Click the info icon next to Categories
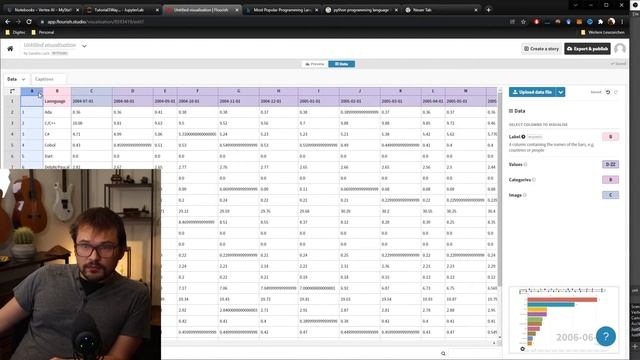 pyautogui.click(x=534, y=180)
